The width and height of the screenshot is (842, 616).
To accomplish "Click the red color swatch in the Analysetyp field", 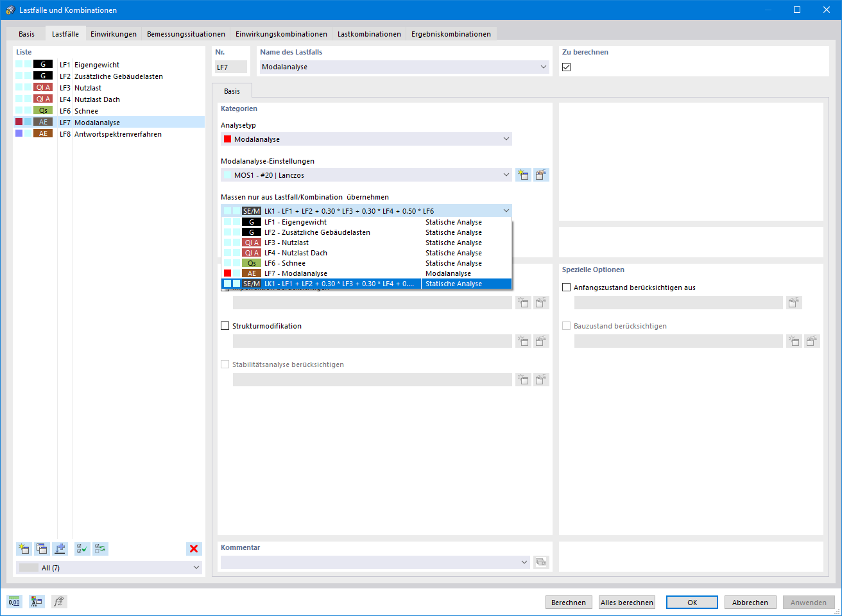I will pyautogui.click(x=227, y=139).
